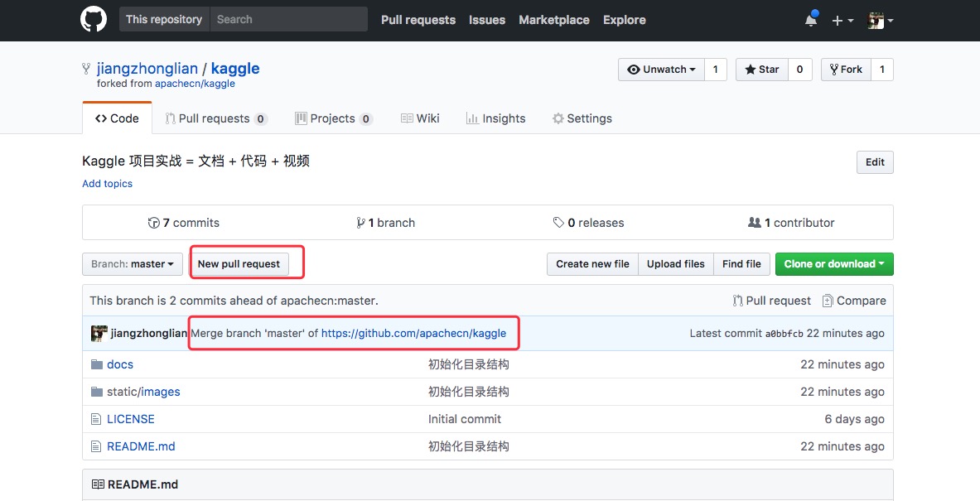Viewport: 980px width, 501px height.
Task: Switch to the Insights tab
Action: click(495, 118)
